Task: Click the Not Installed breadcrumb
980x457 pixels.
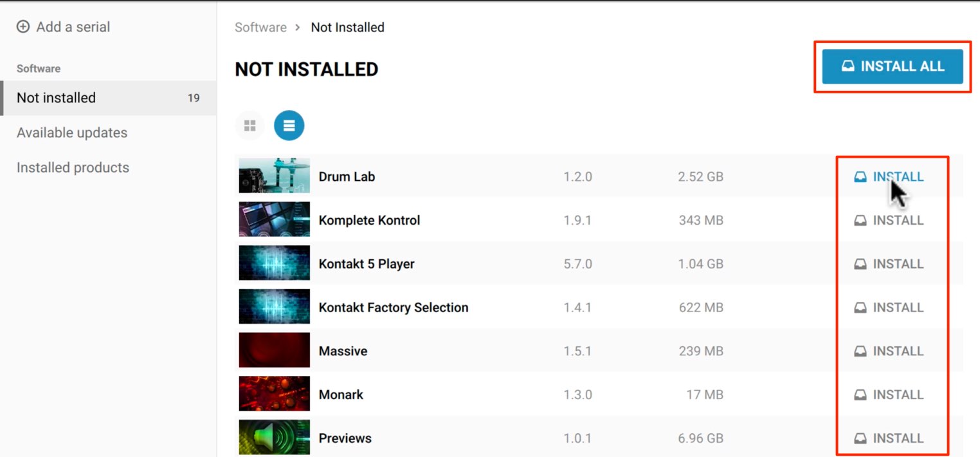Action: [347, 27]
